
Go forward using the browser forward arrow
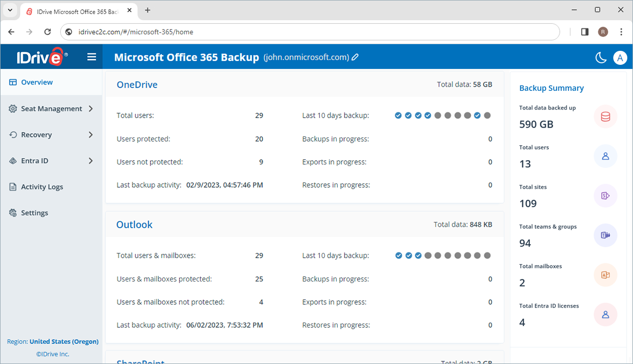[29, 32]
